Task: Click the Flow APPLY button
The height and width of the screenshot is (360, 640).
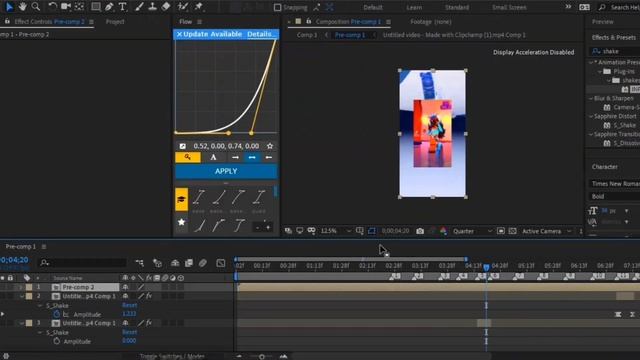Action: pos(226,171)
